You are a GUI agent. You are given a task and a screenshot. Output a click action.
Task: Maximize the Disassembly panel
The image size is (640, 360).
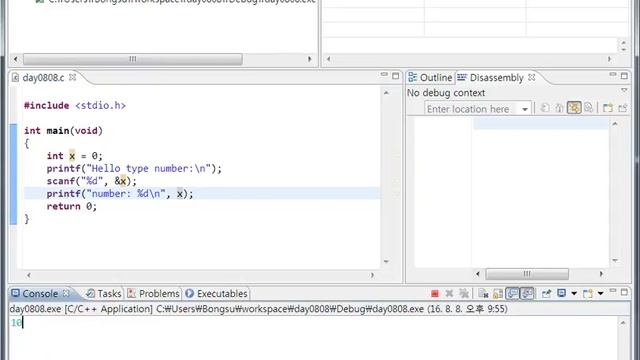click(x=624, y=76)
